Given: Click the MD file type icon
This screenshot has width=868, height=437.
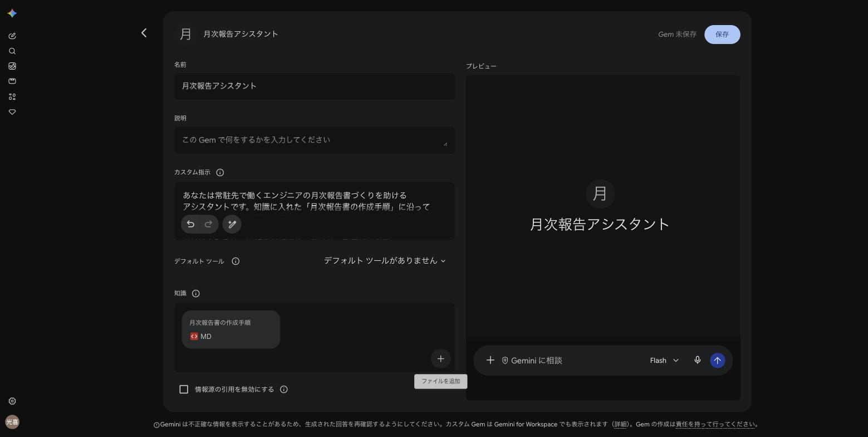Looking at the screenshot, I should (x=194, y=337).
